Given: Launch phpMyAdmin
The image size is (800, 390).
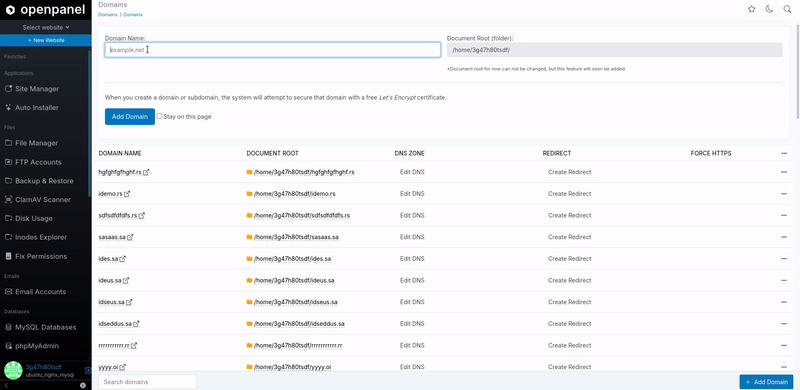Looking at the screenshot, I should [x=32, y=346].
